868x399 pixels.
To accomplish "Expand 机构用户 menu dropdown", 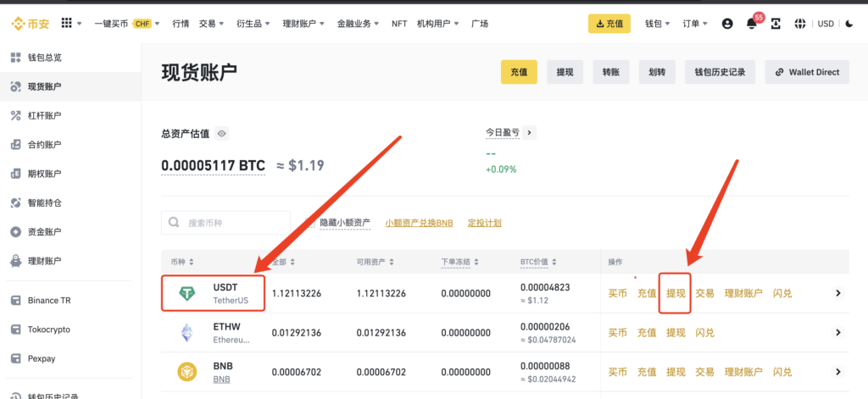I will tap(438, 24).
